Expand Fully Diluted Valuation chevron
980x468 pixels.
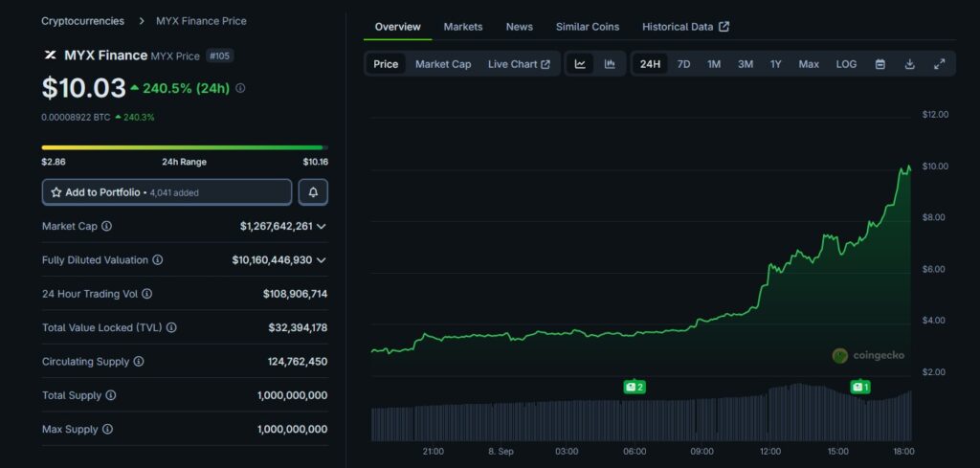click(x=322, y=260)
